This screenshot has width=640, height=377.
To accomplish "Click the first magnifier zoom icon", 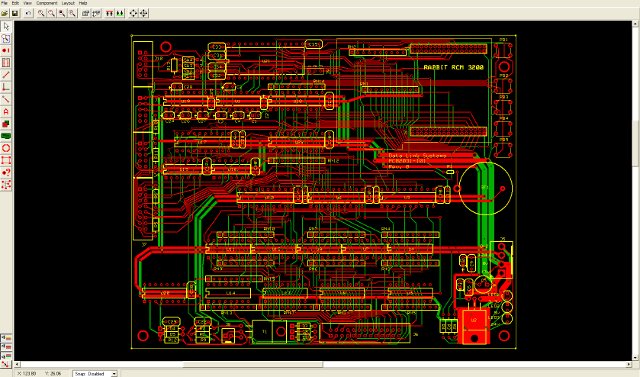I will click(x=41, y=13).
